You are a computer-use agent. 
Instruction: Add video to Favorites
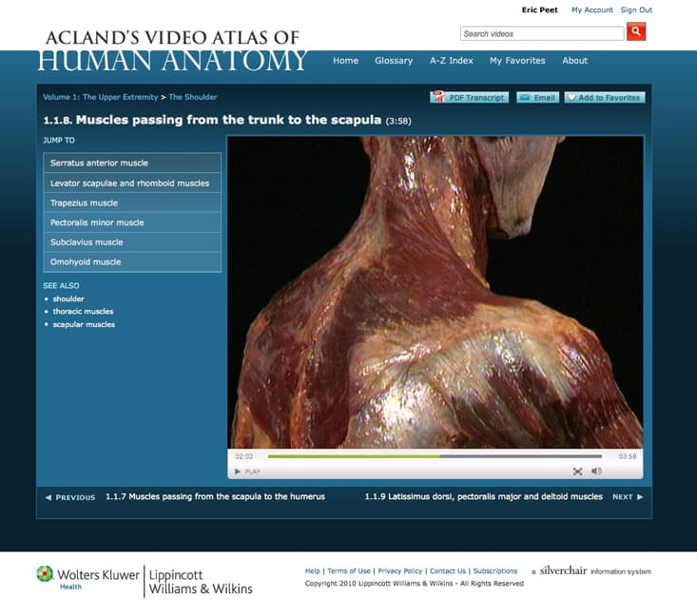click(x=605, y=98)
